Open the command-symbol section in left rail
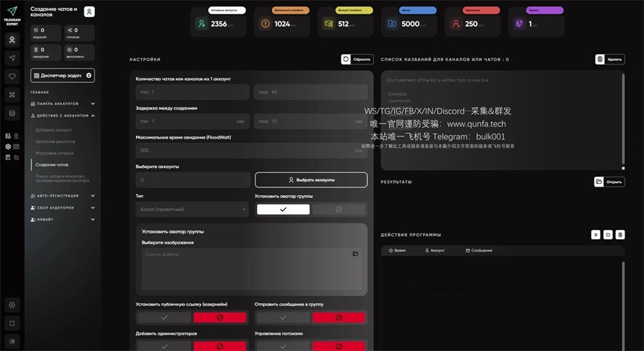 tap(12, 95)
